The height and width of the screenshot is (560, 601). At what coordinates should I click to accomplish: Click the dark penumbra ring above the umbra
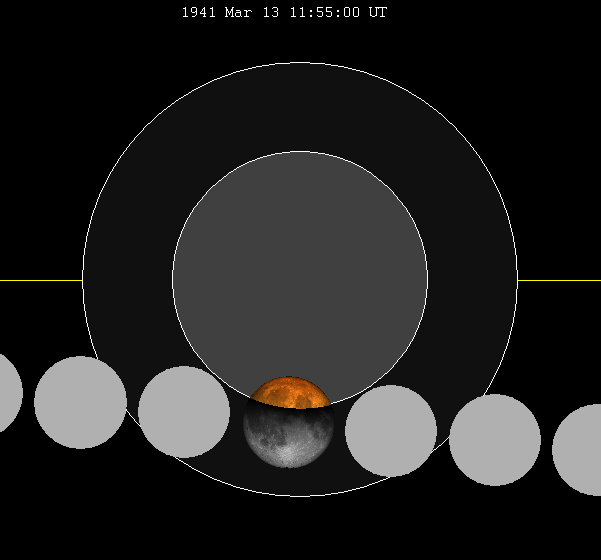pos(300,107)
